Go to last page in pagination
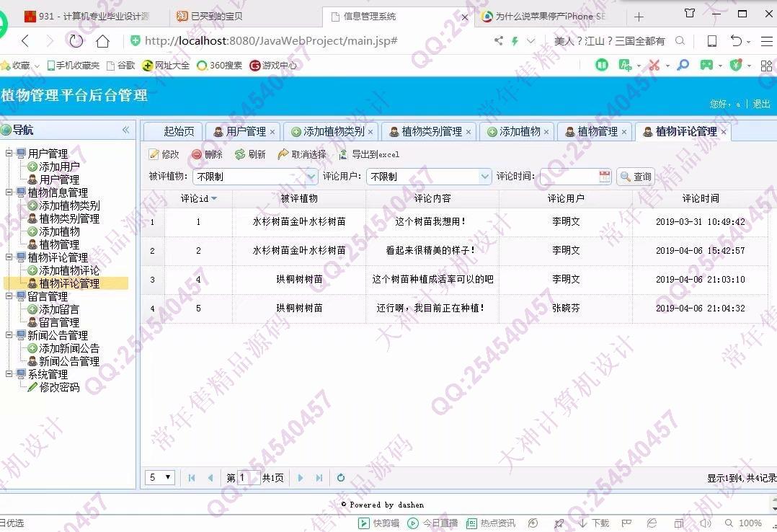Screen dimensions: 777x532 point(319,478)
